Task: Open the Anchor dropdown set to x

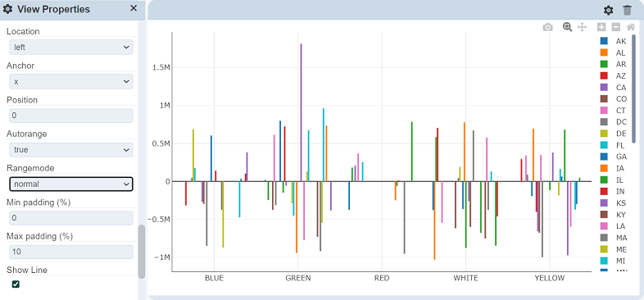Action: pos(71,82)
